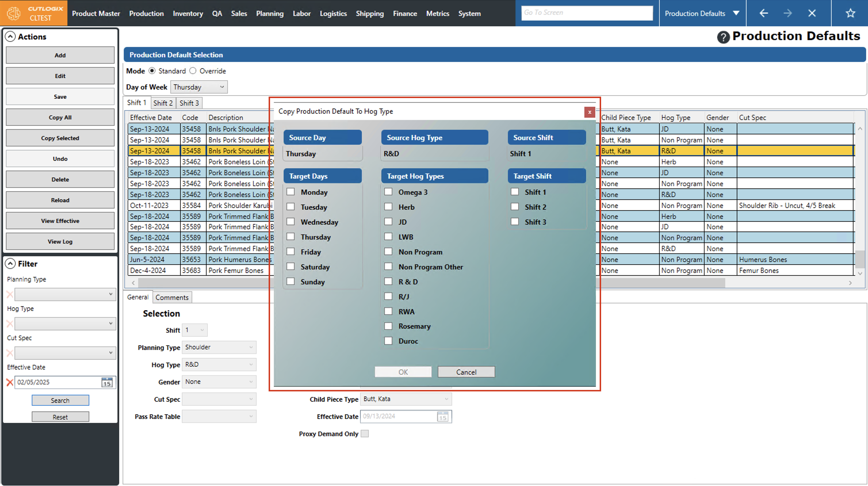Image resolution: width=868 pixels, height=486 pixels.
Task: Click the forward arrow navigation icon
Action: (787, 13)
